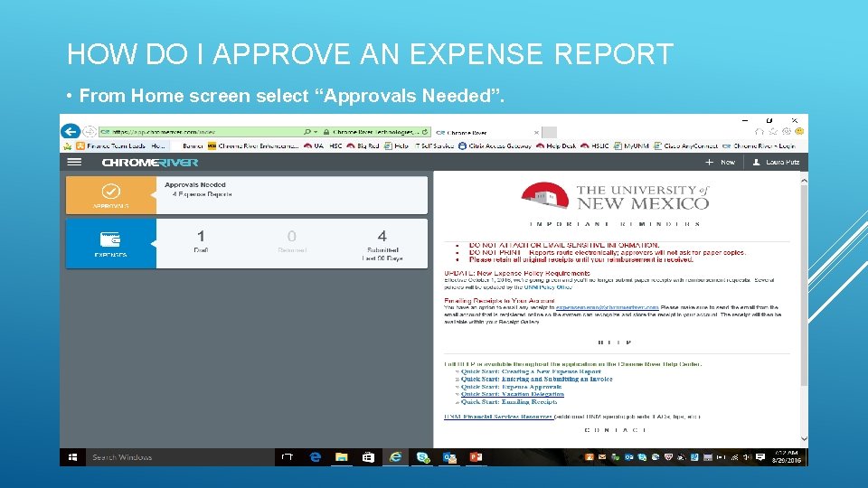Click the orange Approvals checkmark tile

click(110, 195)
